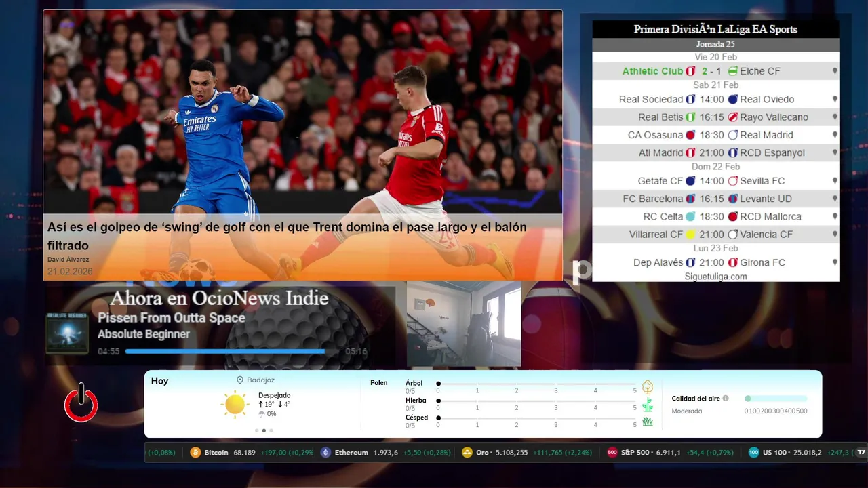Viewport: 868px width, 488px height.
Task: Click the Césped pollen level slider
Action: 536,418
